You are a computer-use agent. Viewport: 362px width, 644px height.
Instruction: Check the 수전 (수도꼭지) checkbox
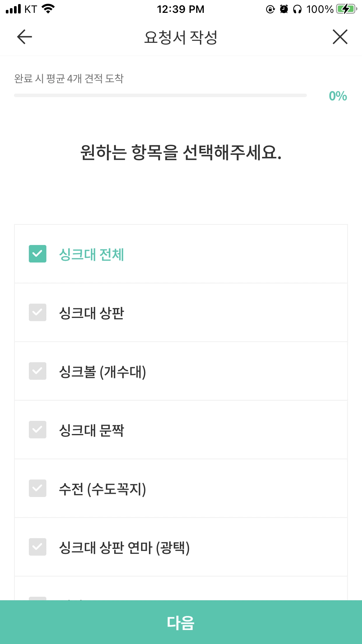click(38, 488)
